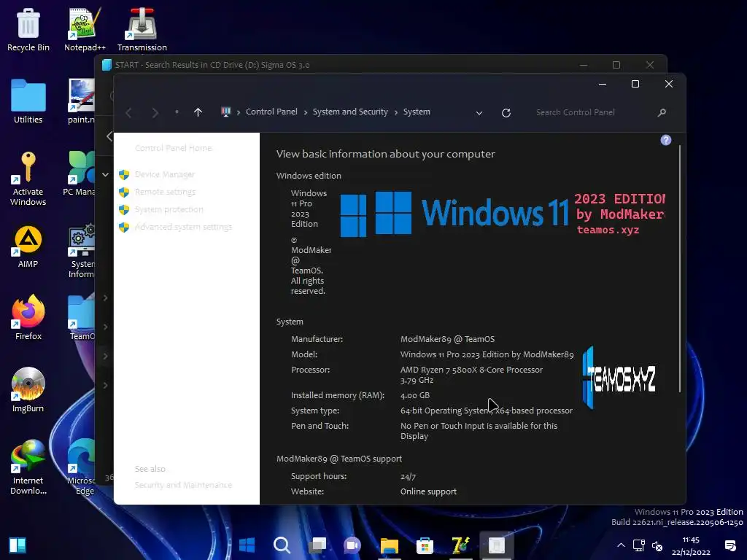747x560 pixels.
Task: Select the Microsoft Edge desktop shortcut
Action: click(x=81, y=467)
